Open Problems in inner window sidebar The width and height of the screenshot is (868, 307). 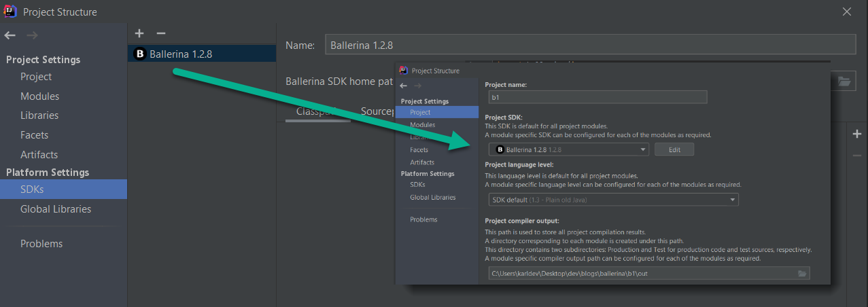pyautogui.click(x=423, y=219)
